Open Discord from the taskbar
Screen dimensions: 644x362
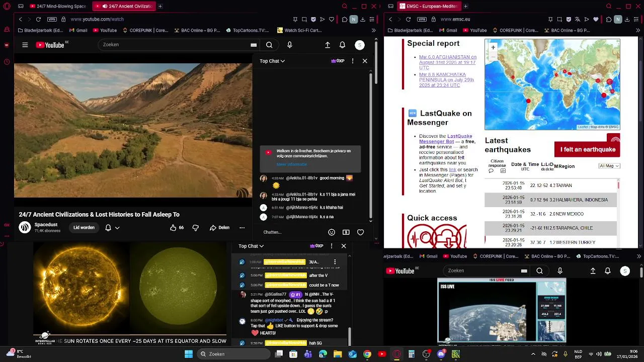pyautogui.click(x=441, y=354)
